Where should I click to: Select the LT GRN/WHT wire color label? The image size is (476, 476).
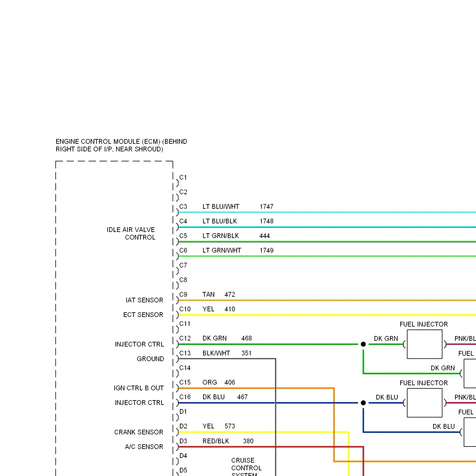[222, 250]
